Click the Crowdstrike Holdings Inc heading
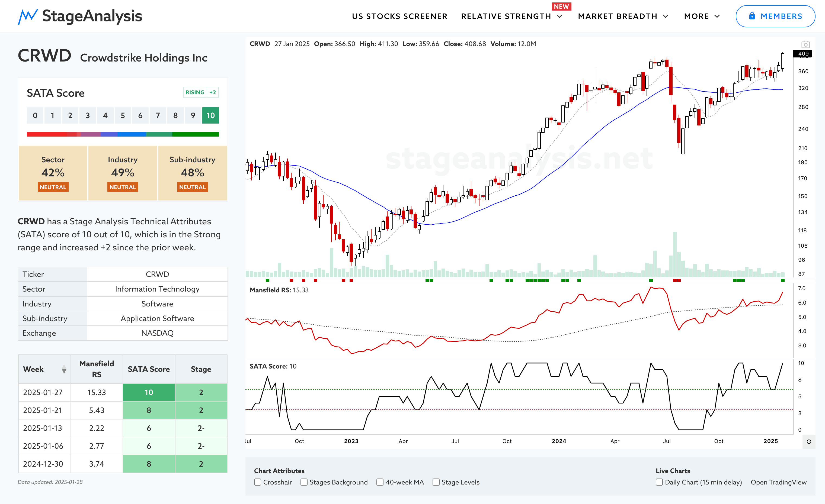 144,58
